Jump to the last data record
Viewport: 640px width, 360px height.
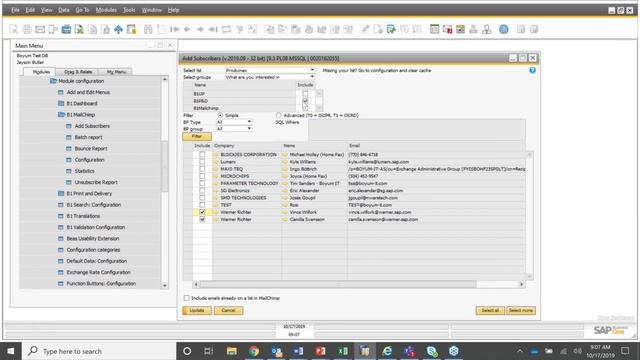pos(213,29)
